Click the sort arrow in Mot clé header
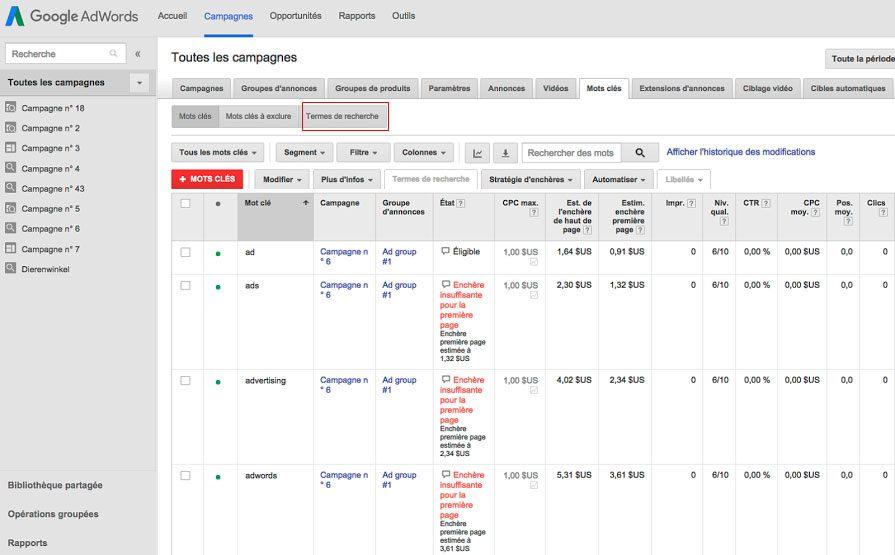This screenshot has height=555, width=895. coord(306,203)
